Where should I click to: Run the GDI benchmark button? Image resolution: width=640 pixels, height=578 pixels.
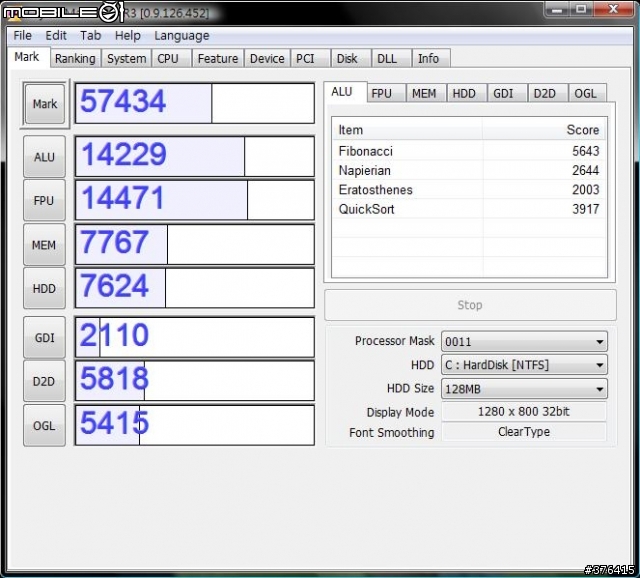44,338
